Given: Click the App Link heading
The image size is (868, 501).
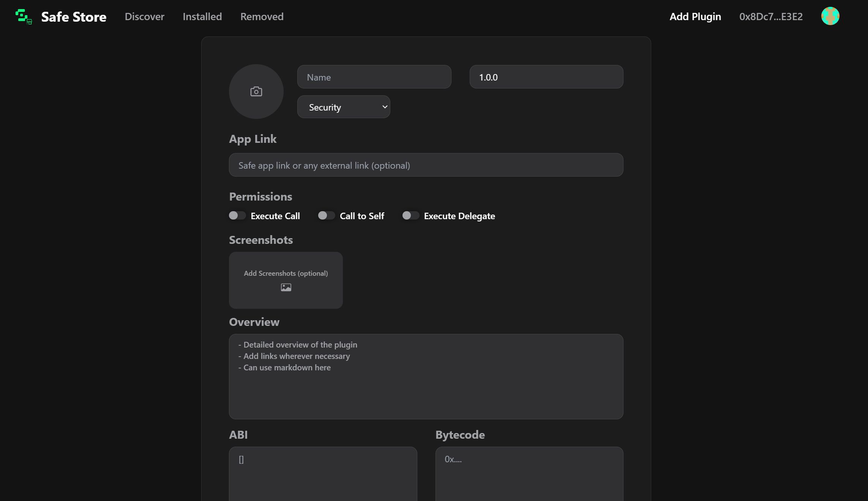Looking at the screenshot, I should [253, 139].
